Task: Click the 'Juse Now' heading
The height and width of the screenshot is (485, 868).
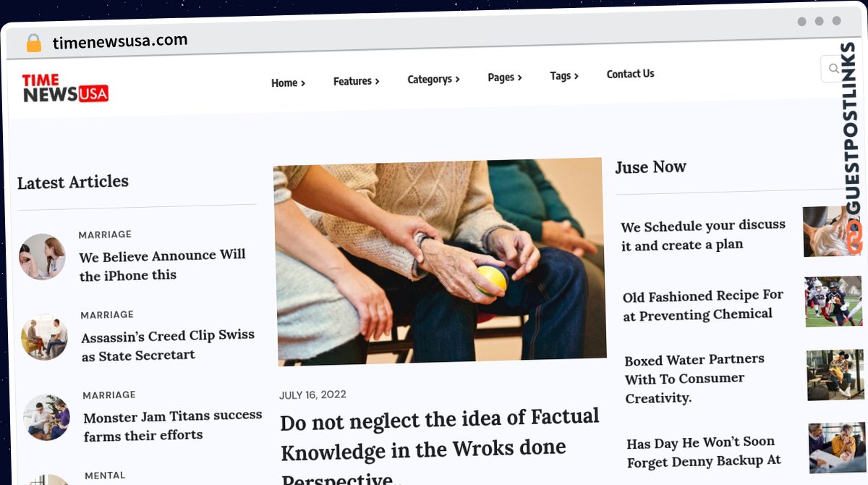Action: pyautogui.click(x=650, y=167)
